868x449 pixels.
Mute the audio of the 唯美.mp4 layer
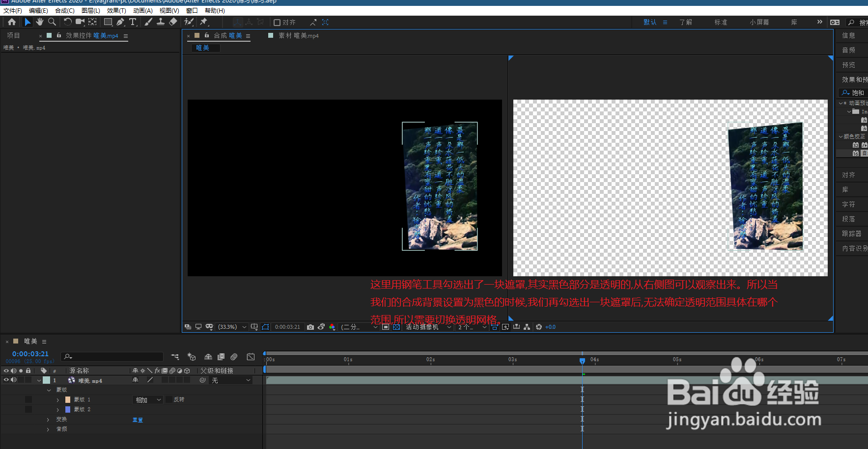(x=14, y=380)
